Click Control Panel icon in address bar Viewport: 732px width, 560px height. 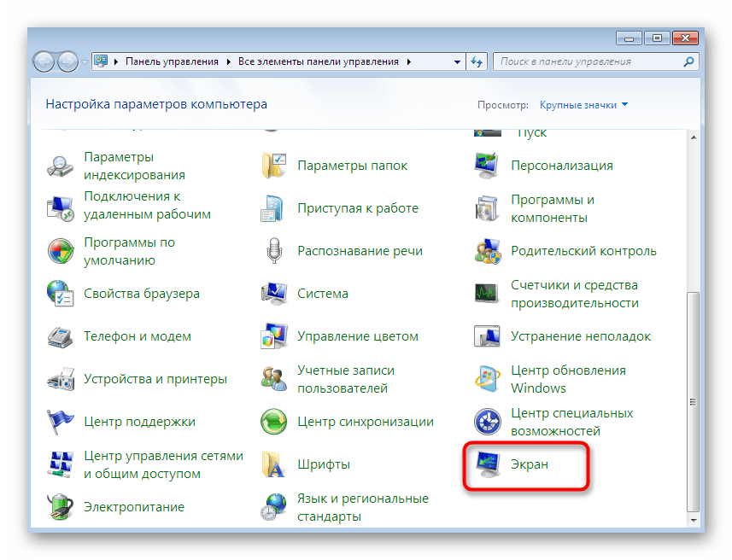click(x=101, y=61)
